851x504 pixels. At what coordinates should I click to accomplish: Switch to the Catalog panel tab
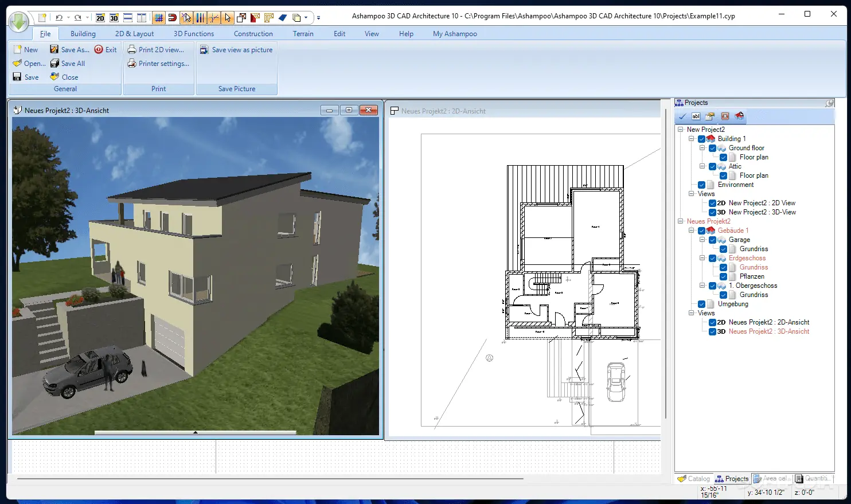[693, 479]
